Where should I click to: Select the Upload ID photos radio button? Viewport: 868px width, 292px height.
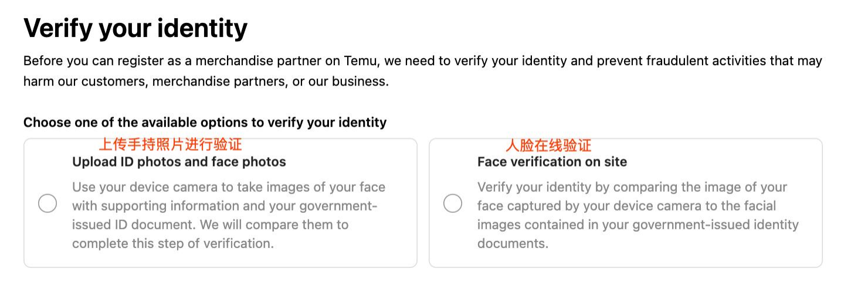[x=48, y=204]
